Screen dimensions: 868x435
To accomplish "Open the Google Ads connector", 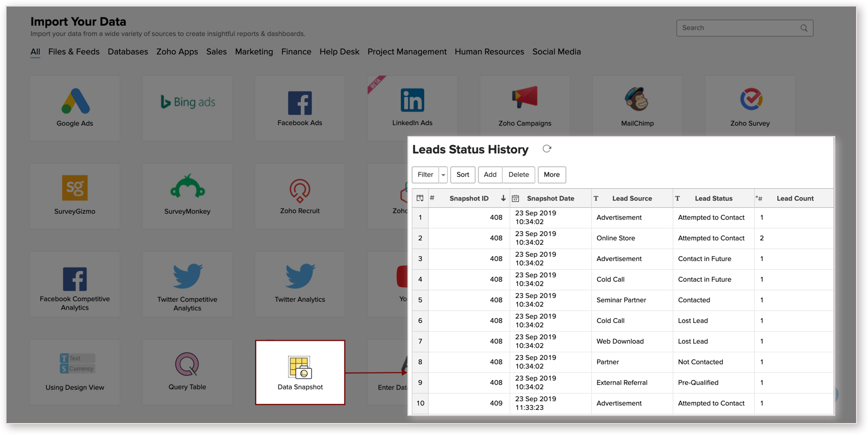I will (x=75, y=108).
